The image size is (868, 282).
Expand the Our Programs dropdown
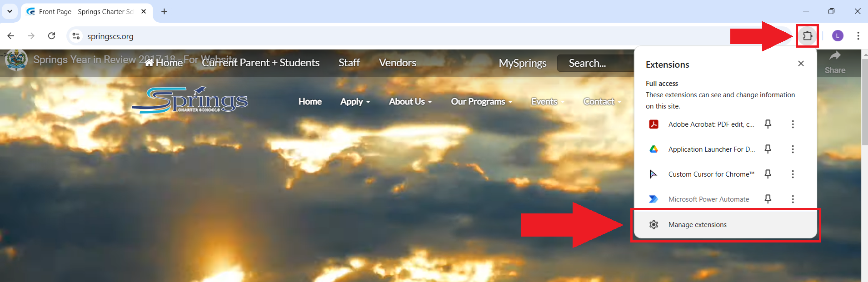(x=481, y=102)
